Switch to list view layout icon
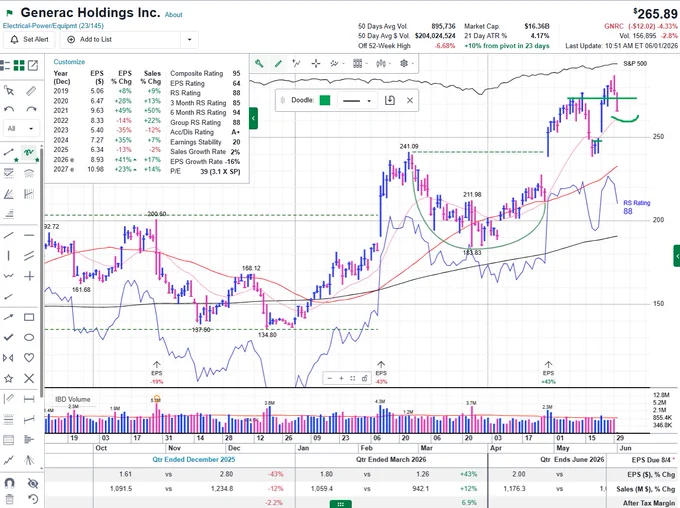Viewport: 680px width, 508px height. pos(5,66)
